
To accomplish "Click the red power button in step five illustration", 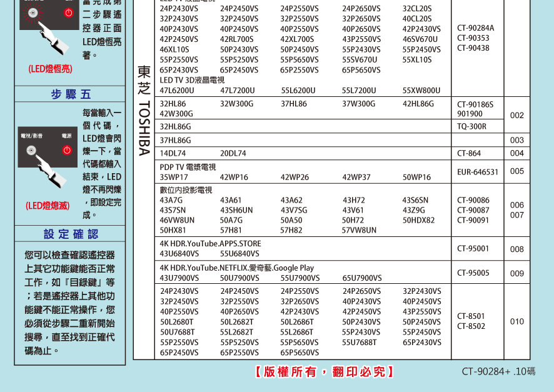I will 67,150.
